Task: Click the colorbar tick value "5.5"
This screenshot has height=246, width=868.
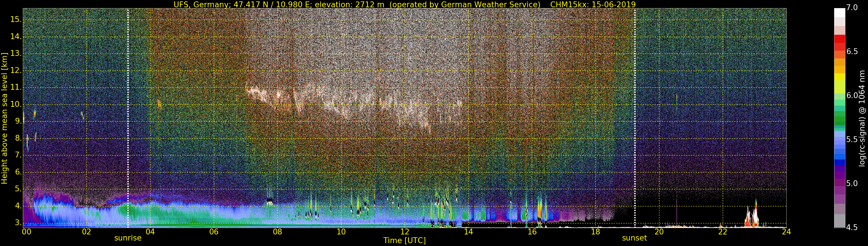Action: point(852,139)
